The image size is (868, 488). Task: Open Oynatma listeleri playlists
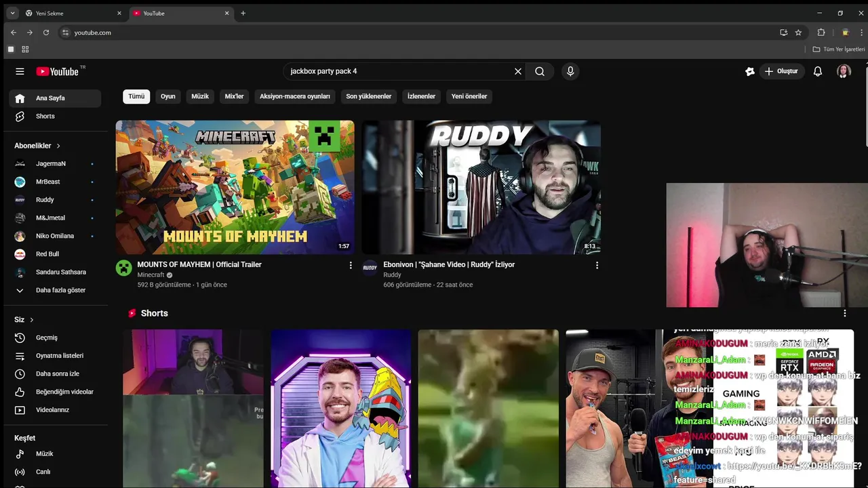click(x=55, y=356)
